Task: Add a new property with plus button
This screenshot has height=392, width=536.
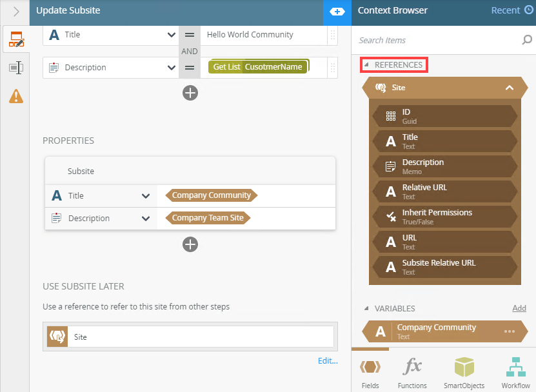Action: tap(190, 244)
